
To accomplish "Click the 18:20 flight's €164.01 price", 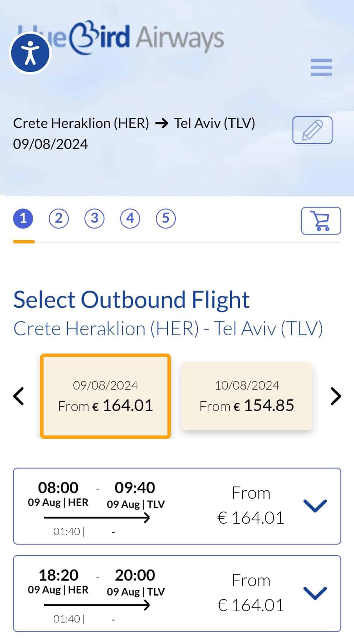I will click(251, 605).
